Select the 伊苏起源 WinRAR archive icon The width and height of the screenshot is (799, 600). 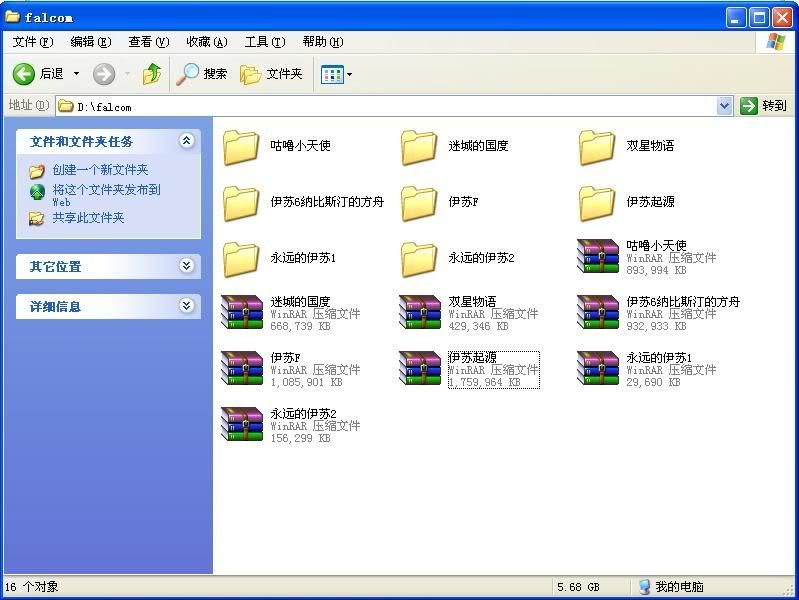point(419,369)
